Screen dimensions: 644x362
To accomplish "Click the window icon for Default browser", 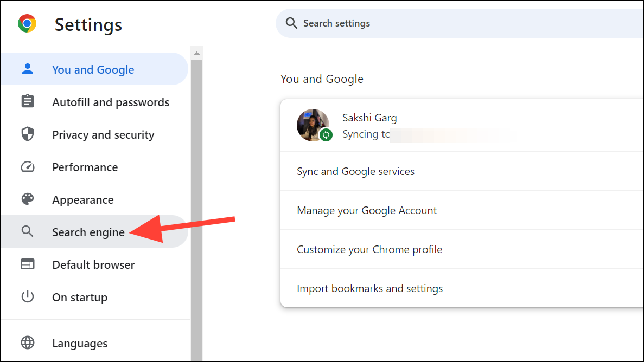I will click(28, 264).
